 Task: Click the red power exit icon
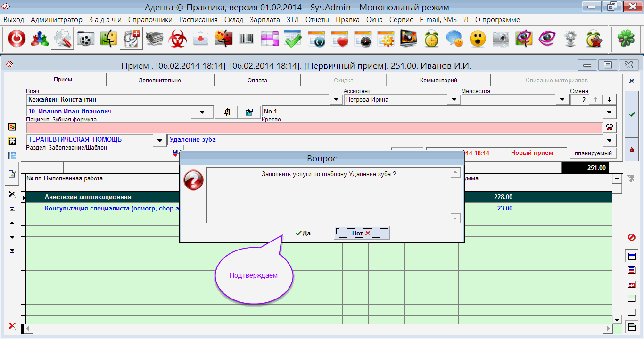(17, 39)
